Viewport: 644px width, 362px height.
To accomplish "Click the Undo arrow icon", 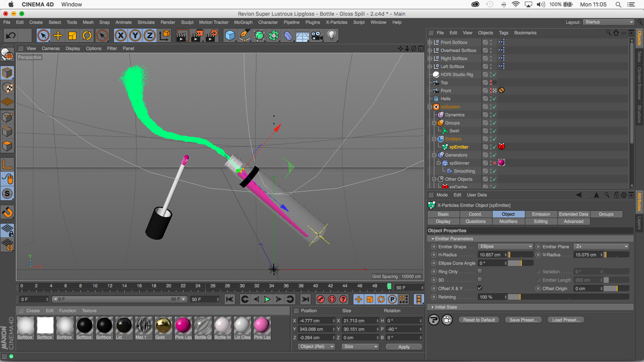I will point(11,35).
